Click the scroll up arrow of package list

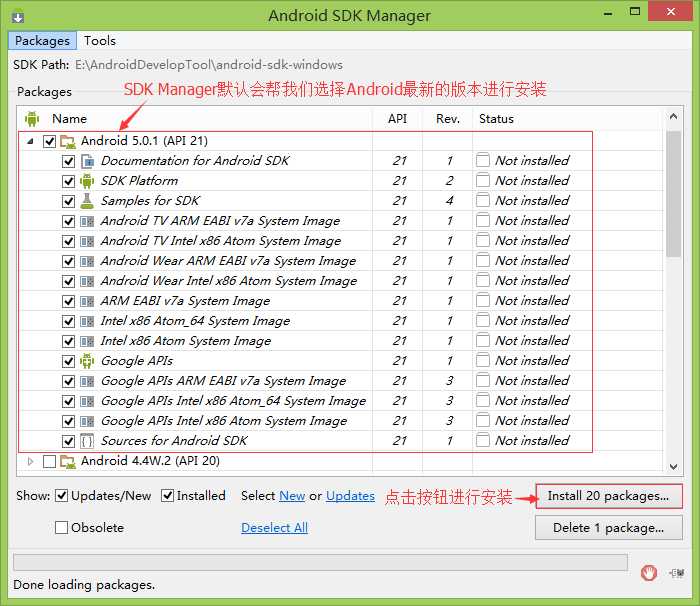(674, 117)
